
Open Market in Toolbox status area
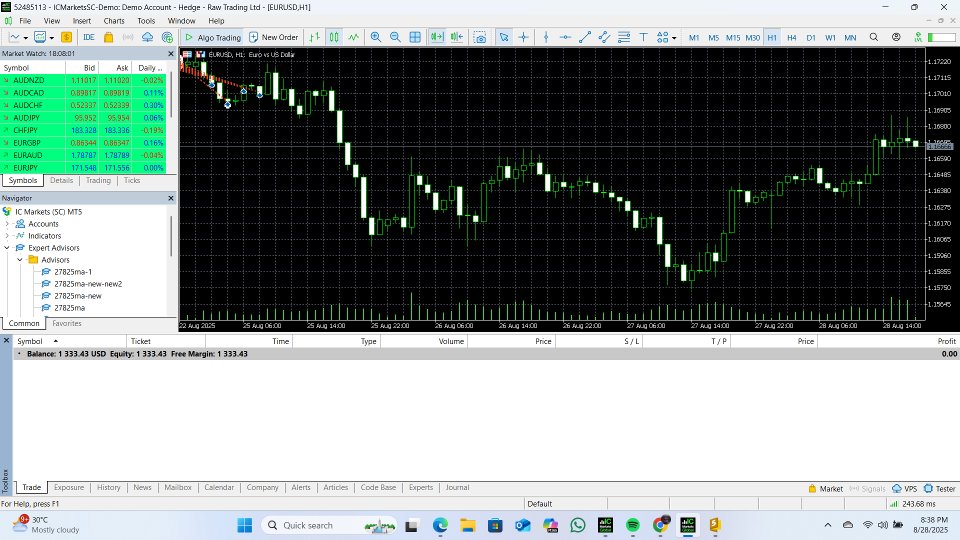(825, 489)
